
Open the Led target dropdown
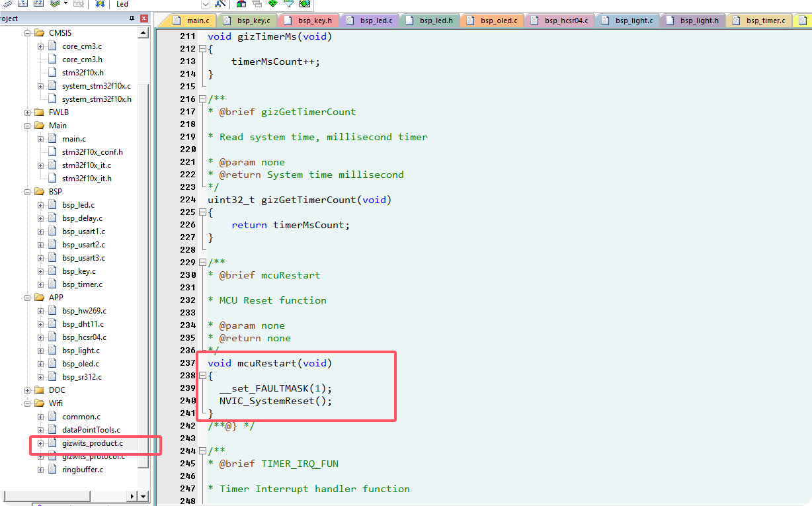coord(205,4)
